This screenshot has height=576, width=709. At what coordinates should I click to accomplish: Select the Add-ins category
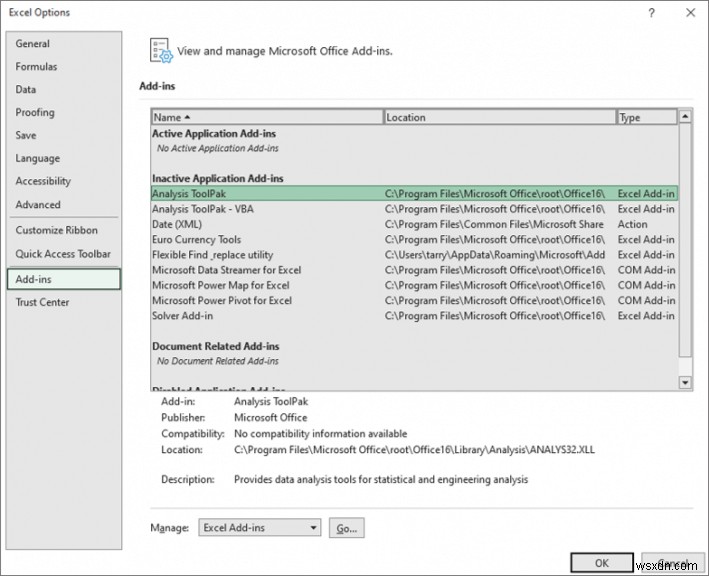[x=64, y=279]
